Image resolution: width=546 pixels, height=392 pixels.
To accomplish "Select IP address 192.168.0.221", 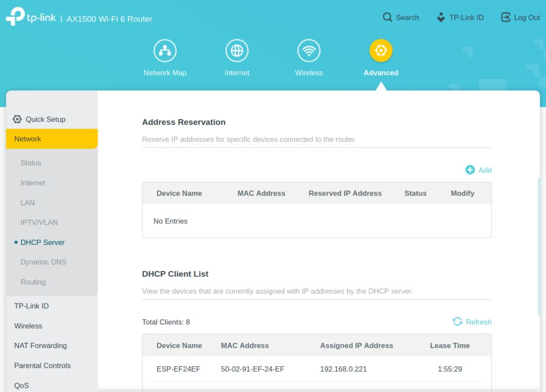I will pyautogui.click(x=343, y=369).
